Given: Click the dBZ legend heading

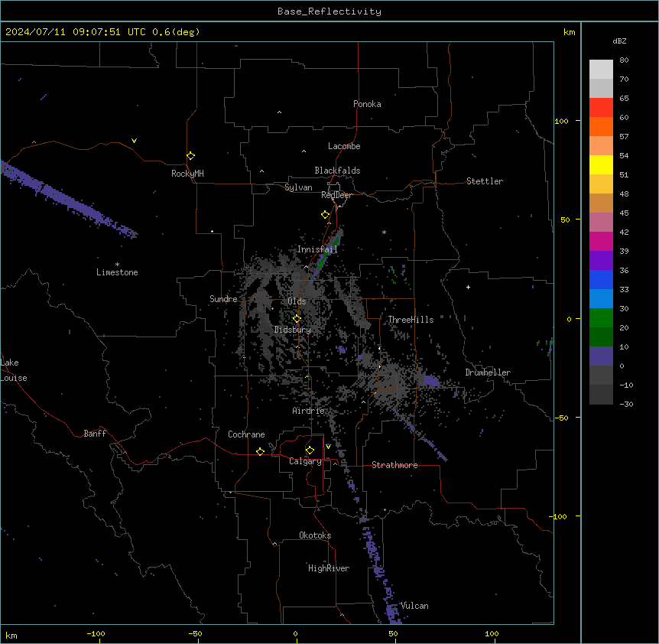Looking at the screenshot, I should coord(619,41).
